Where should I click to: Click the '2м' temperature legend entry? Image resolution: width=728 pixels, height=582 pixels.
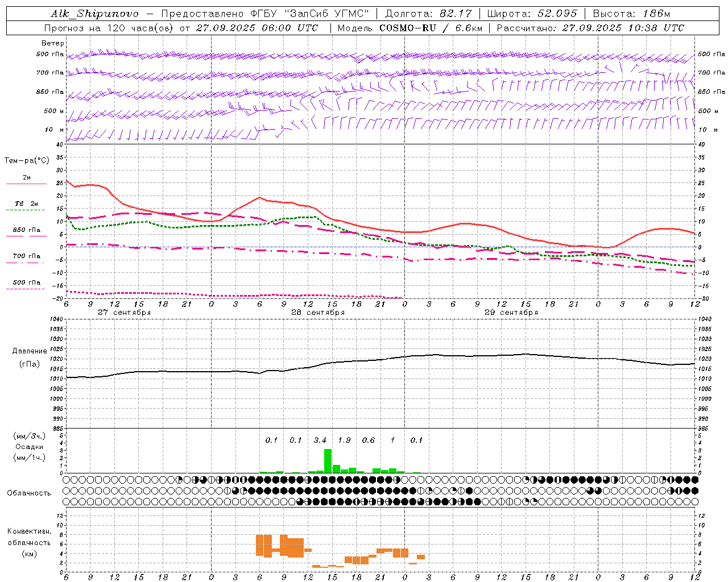tap(27, 178)
